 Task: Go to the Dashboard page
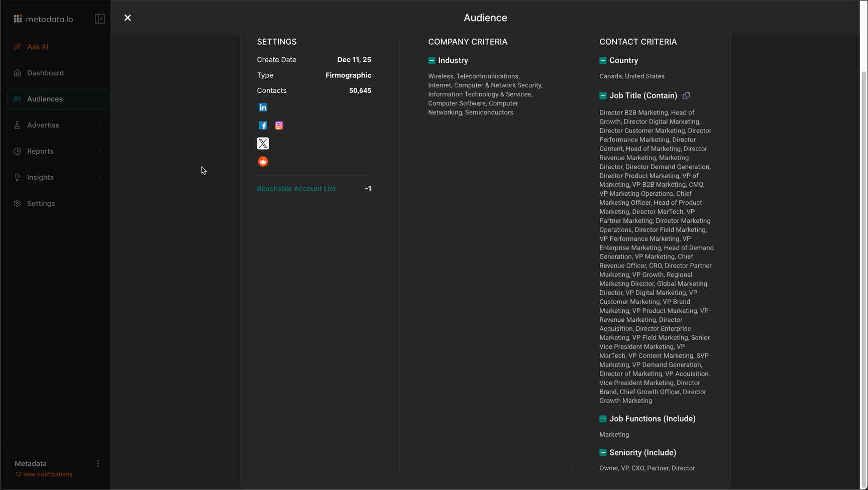point(45,73)
